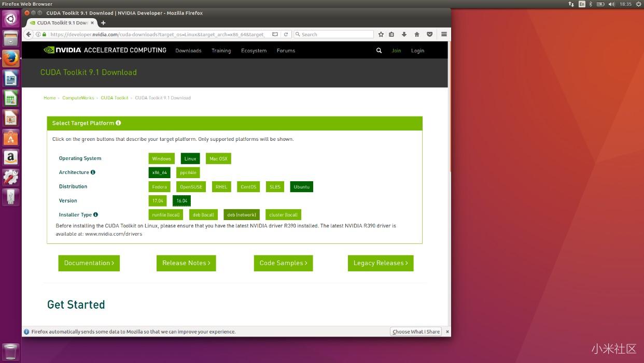This screenshot has height=363, width=644.
Task: Click the Join link
Action: pos(397,51)
